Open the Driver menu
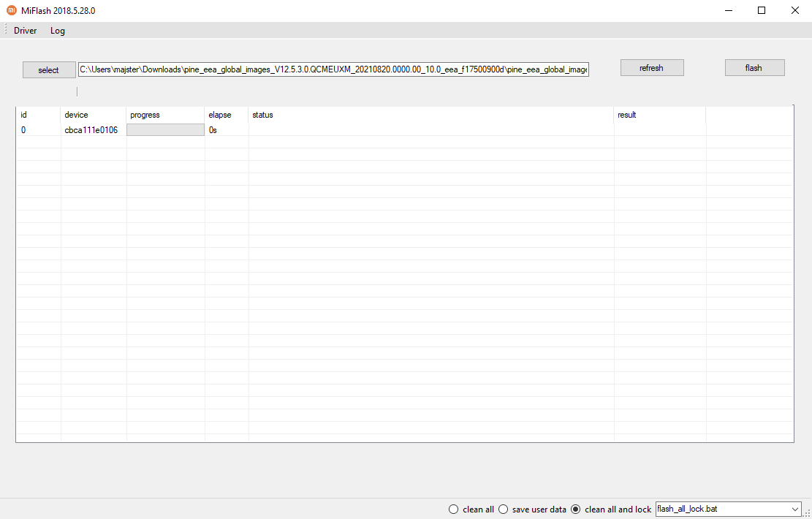812x519 pixels. click(25, 31)
